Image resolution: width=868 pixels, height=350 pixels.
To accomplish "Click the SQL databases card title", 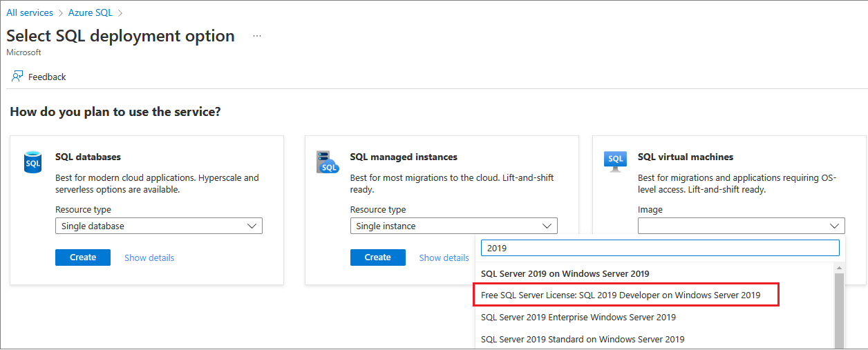I will 88,157.
